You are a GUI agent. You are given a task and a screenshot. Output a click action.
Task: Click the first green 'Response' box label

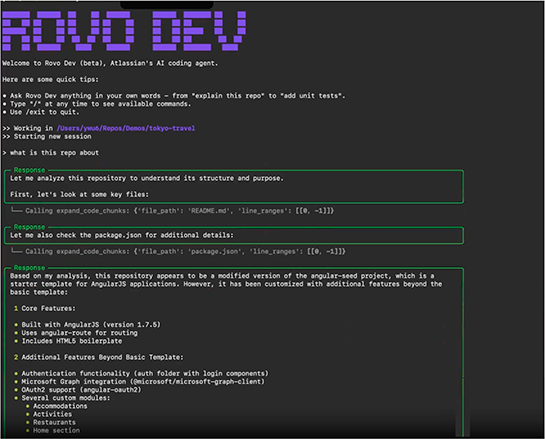(29, 170)
